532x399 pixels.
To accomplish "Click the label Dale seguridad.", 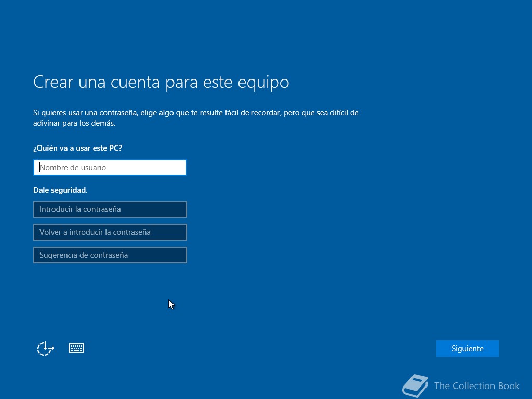I will click(x=60, y=190).
